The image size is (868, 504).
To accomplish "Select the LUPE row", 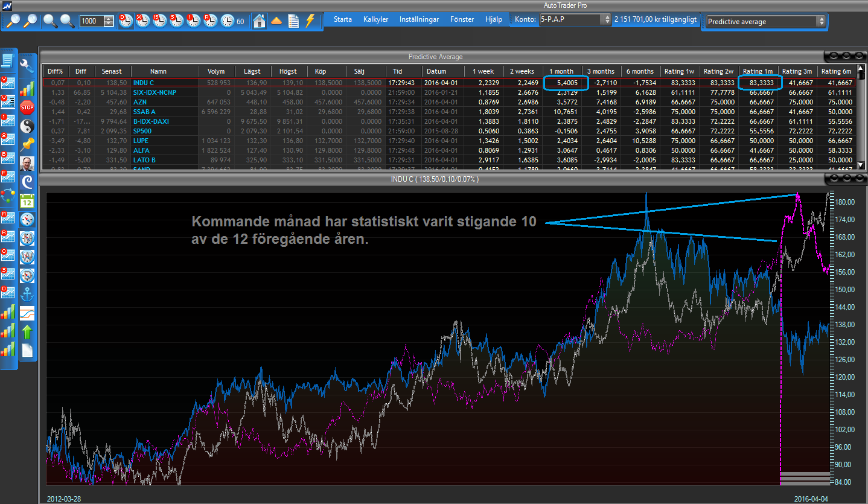I will click(x=449, y=141).
